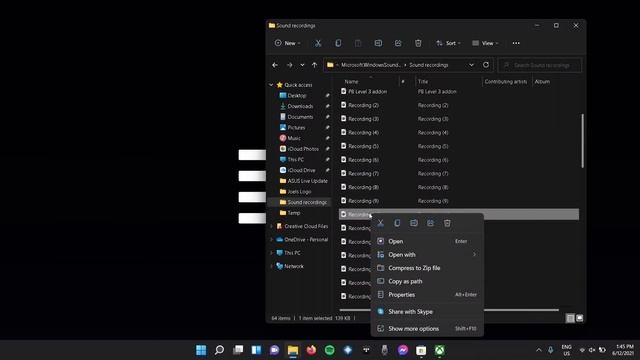Image resolution: width=640 pixels, height=360 pixels.
Task: Click Delete icon in the context menu
Action: tap(447, 223)
